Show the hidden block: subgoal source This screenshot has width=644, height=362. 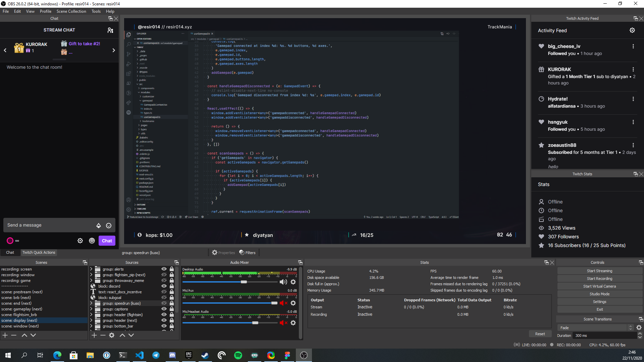[164, 298]
